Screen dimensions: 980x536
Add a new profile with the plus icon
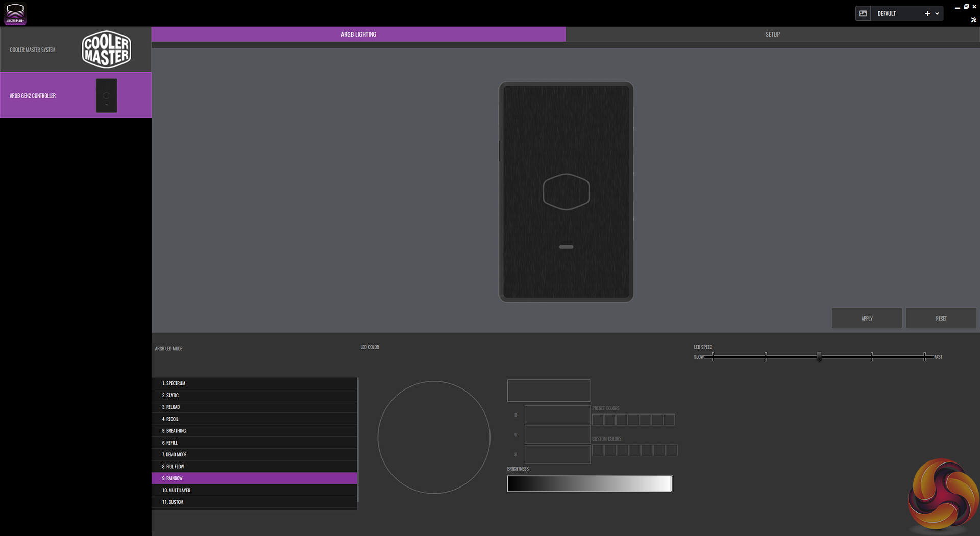click(927, 14)
